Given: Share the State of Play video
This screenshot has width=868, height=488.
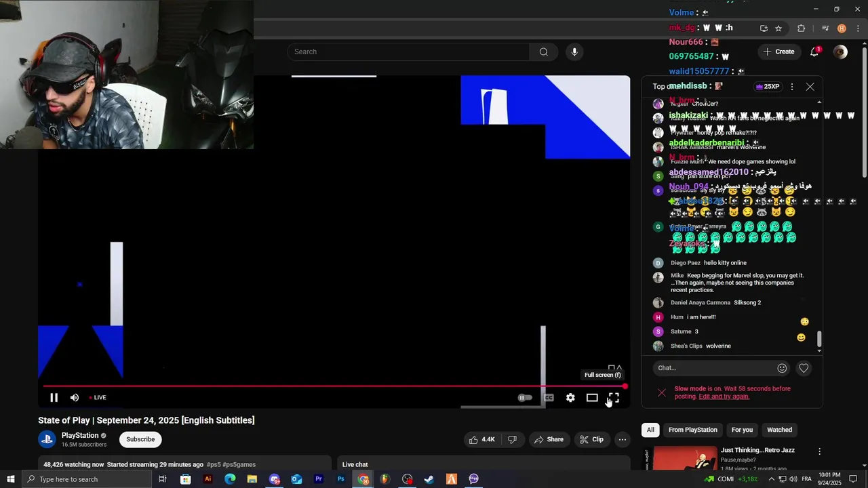Looking at the screenshot, I should pos(549,439).
